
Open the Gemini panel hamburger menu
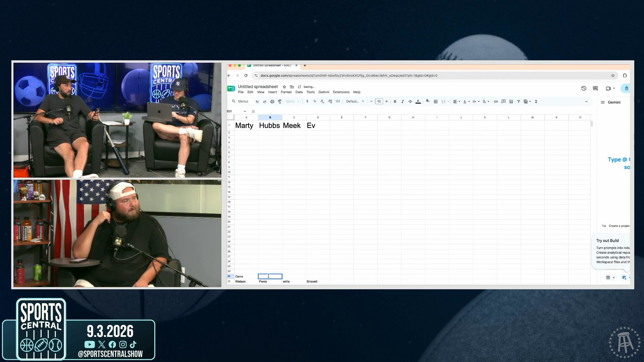pyautogui.click(x=603, y=103)
